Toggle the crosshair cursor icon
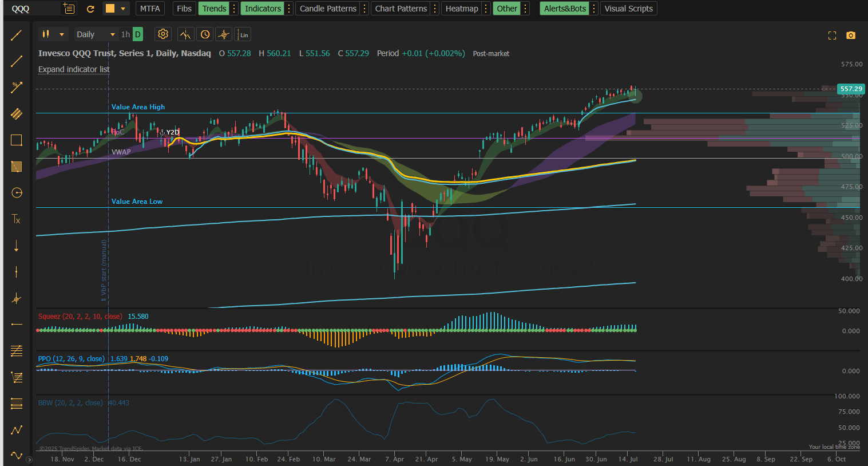The image size is (868, 466). (224, 34)
